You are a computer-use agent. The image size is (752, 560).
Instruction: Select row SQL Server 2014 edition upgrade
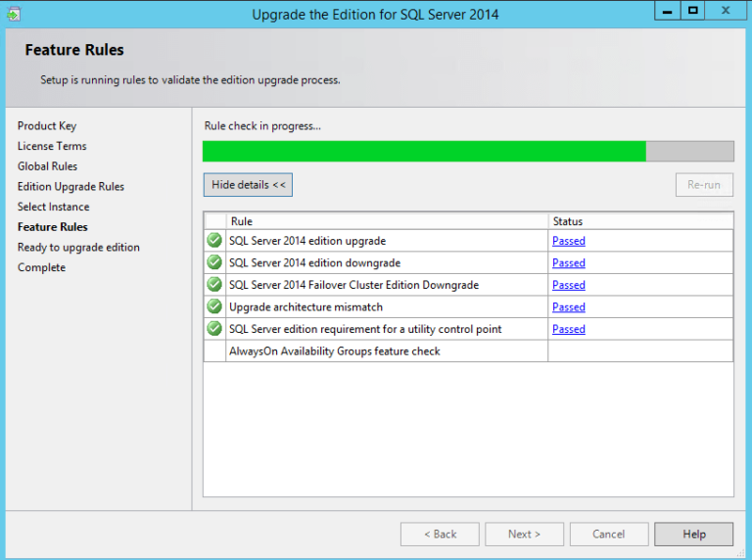point(468,240)
